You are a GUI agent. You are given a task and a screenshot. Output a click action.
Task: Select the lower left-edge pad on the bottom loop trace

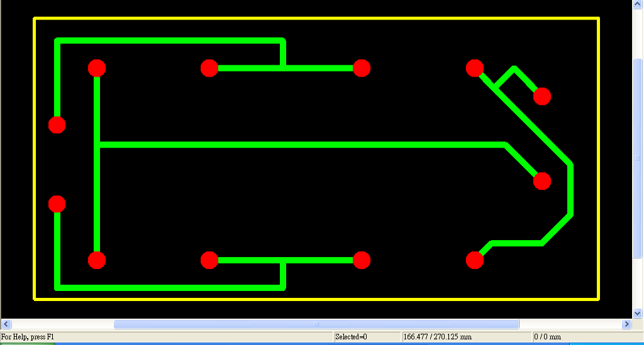[x=57, y=204]
